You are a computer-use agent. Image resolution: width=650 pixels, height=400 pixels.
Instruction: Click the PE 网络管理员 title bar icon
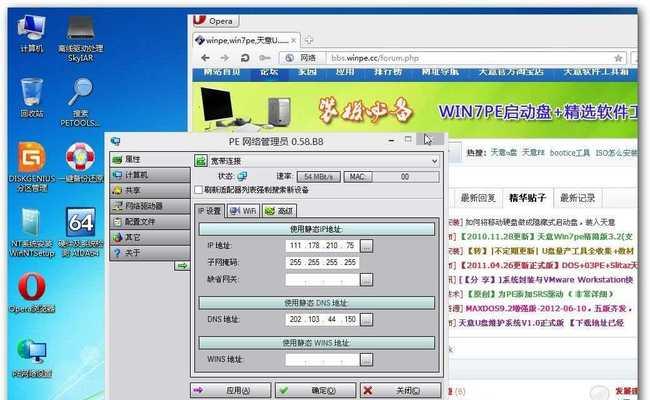(115, 141)
